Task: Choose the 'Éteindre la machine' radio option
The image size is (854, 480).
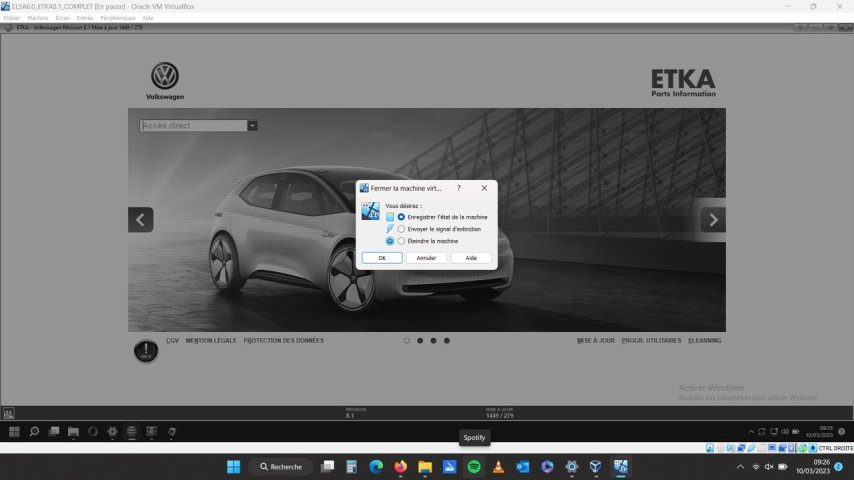Action: tap(401, 241)
